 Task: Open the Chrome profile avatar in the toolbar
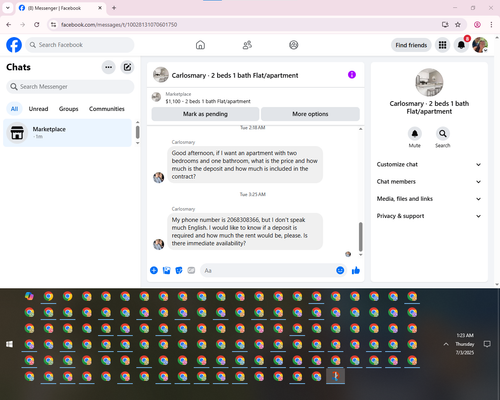(x=477, y=25)
